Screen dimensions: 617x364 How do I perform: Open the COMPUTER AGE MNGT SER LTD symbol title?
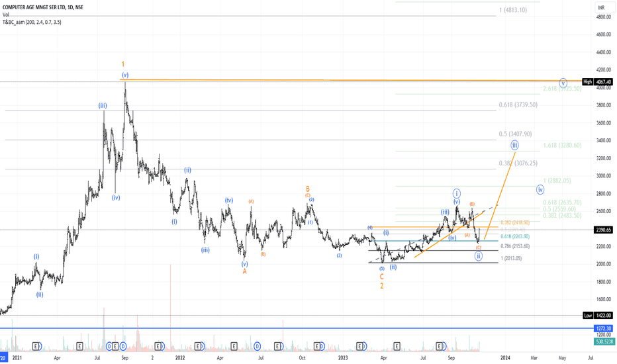[43, 7]
